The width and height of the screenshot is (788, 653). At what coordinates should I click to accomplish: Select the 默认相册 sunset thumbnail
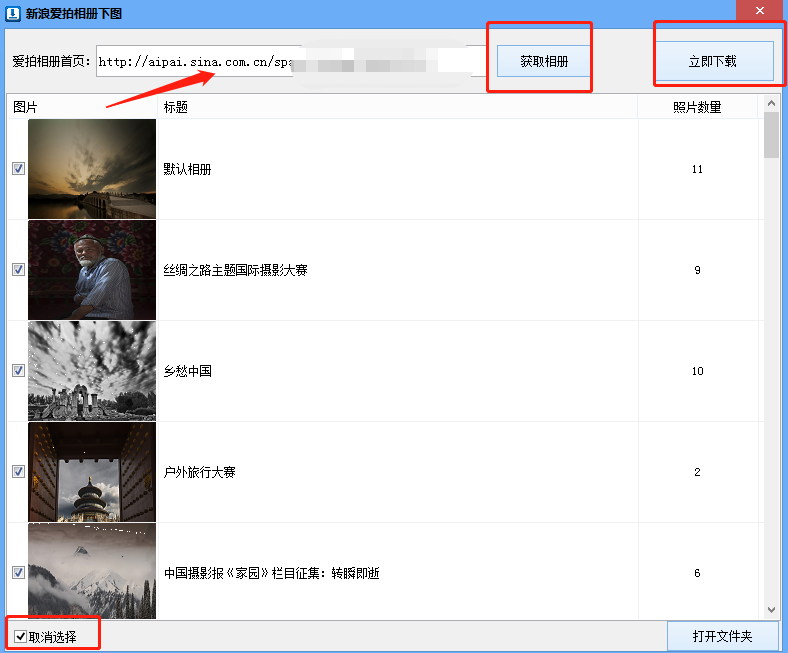point(92,169)
